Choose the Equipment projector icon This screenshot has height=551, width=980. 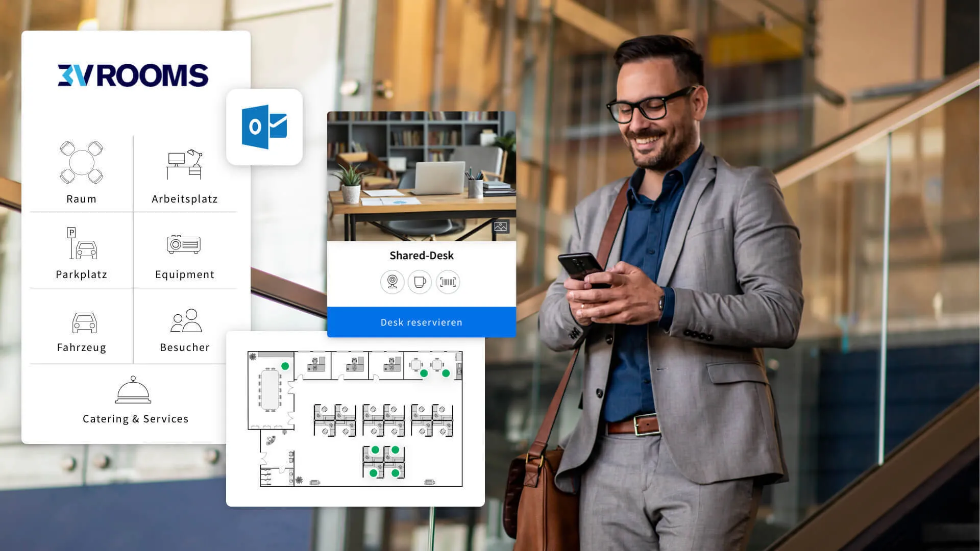[x=184, y=244]
